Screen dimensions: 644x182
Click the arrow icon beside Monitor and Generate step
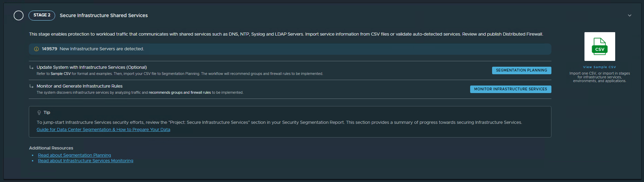coord(32,86)
